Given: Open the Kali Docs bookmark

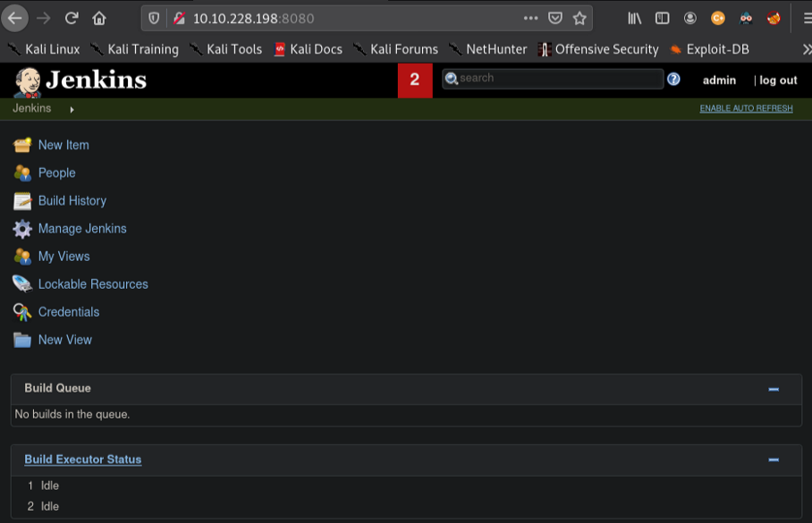Looking at the screenshot, I should 309,50.
